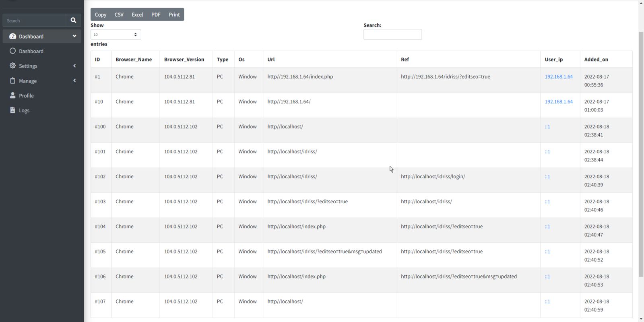644x322 pixels.
Task: Click the Settings gear icon
Action: (x=12, y=66)
